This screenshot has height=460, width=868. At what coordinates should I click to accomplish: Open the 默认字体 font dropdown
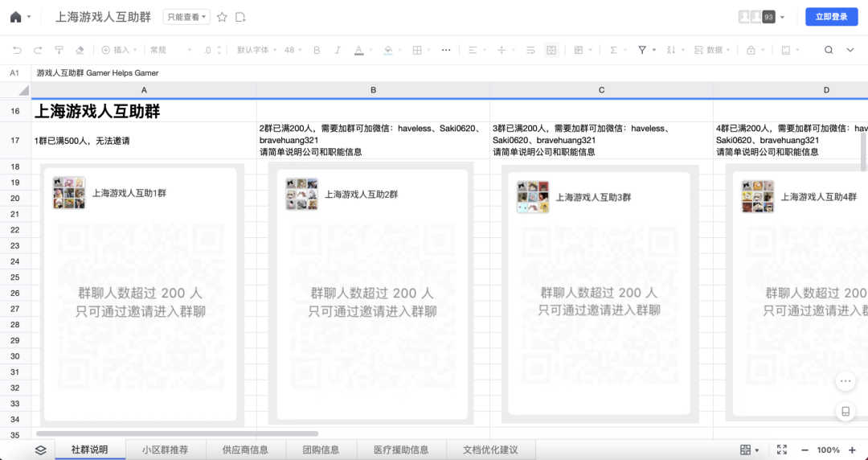pos(257,50)
